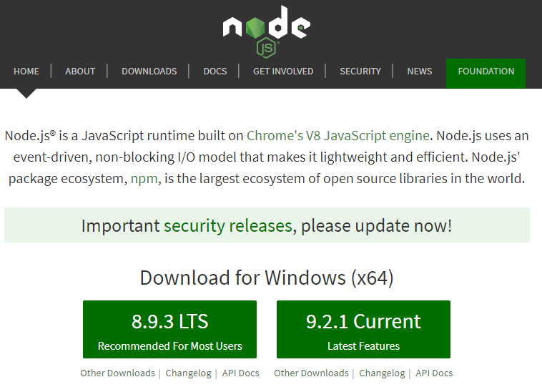Open API Docs for 8.9.3 LTS
Screen dimensions: 542x392
(240, 373)
